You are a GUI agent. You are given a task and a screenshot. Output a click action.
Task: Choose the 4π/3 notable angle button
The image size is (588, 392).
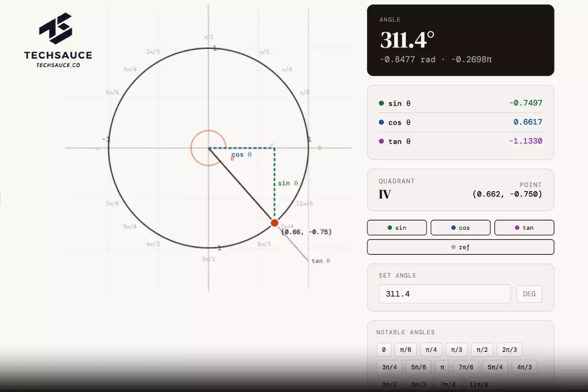point(524,367)
